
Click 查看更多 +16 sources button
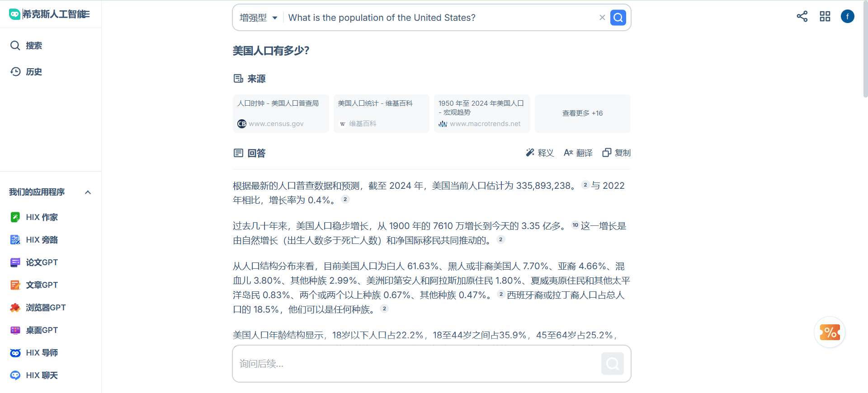pyautogui.click(x=583, y=113)
